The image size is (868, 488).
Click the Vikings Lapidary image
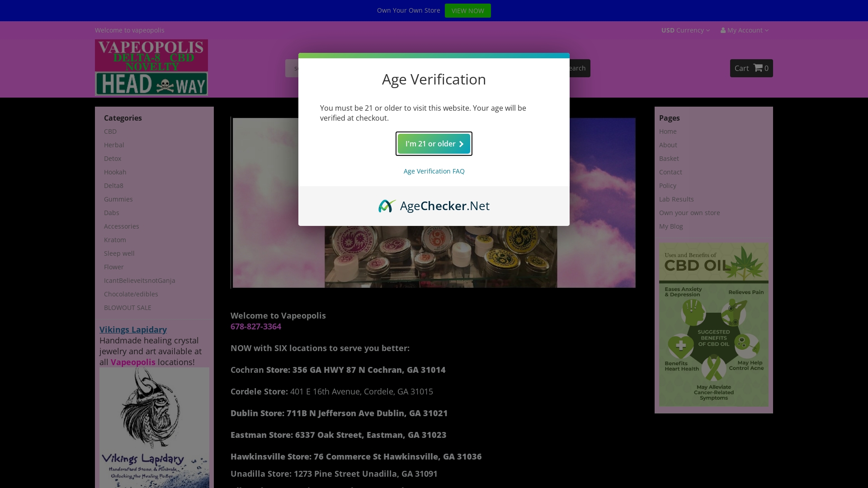point(154,427)
